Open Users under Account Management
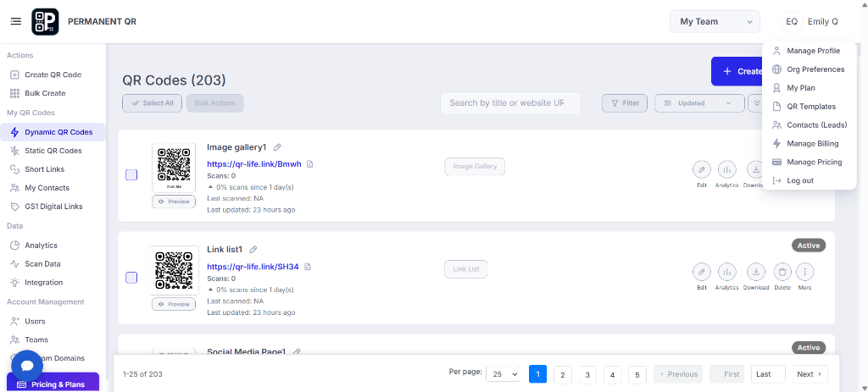The image size is (868, 392). (x=35, y=321)
